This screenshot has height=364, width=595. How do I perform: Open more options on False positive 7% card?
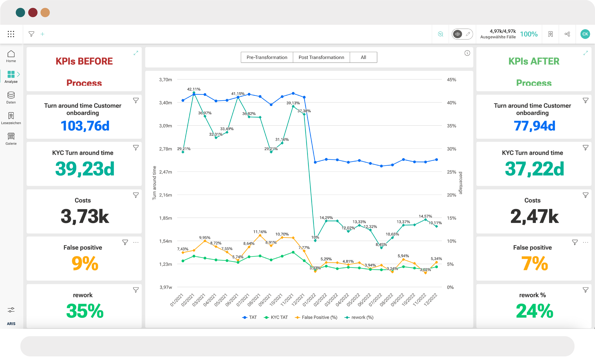click(x=586, y=242)
